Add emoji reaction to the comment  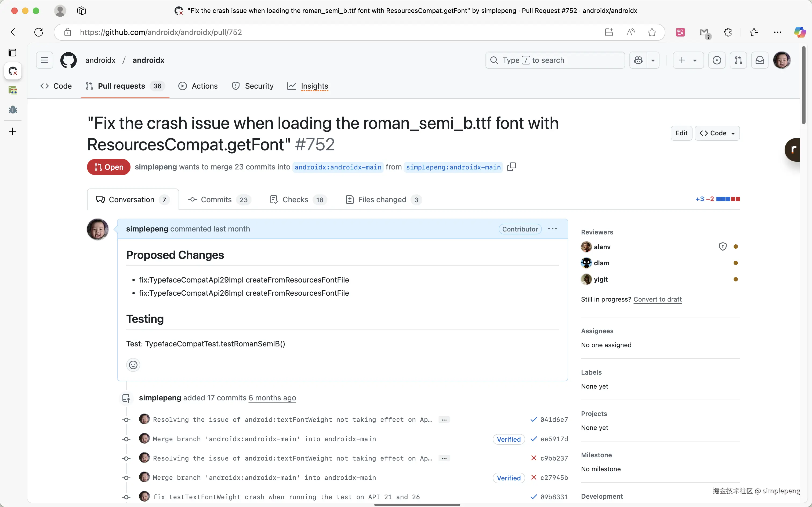point(133,365)
